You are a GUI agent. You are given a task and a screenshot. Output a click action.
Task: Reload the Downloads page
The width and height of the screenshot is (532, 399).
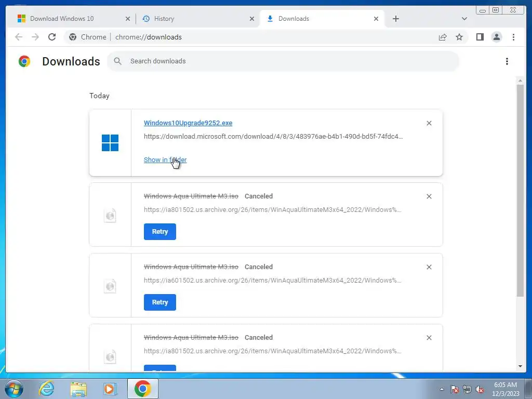point(52,37)
